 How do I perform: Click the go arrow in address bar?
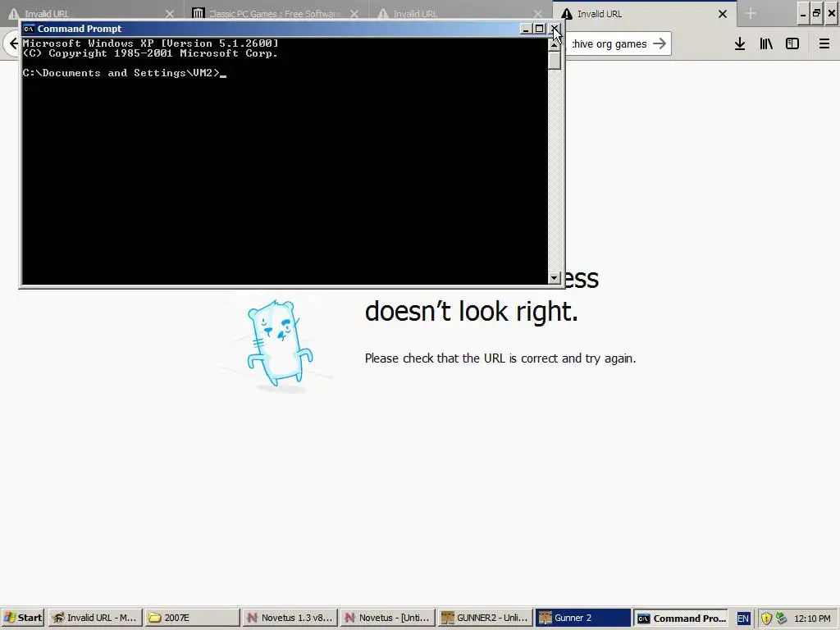(x=660, y=44)
